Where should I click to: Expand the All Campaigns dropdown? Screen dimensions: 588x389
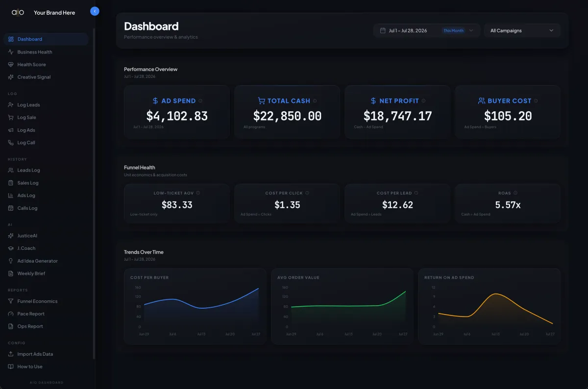coord(522,30)
